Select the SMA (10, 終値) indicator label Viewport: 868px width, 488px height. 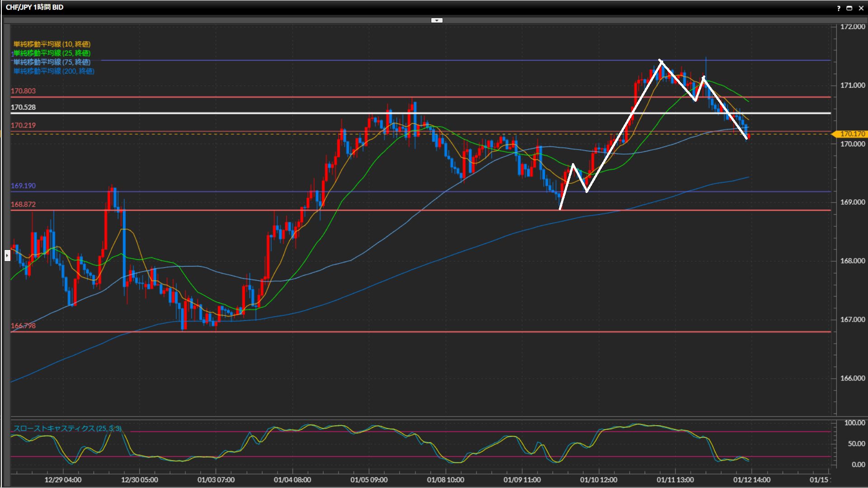(x=52, y=44)
